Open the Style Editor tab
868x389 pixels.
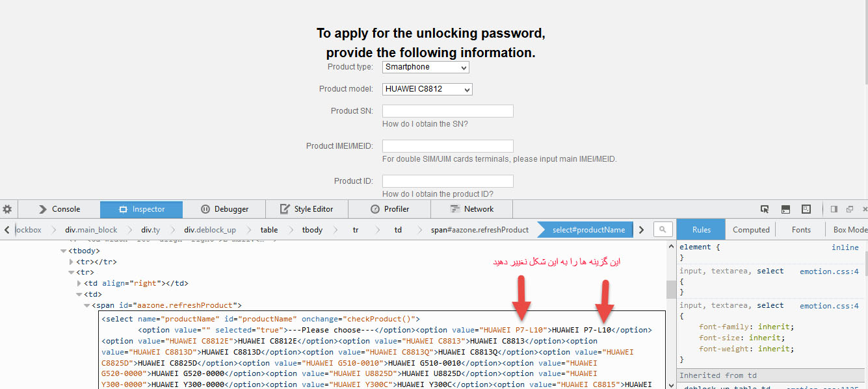tap(307, 209)
